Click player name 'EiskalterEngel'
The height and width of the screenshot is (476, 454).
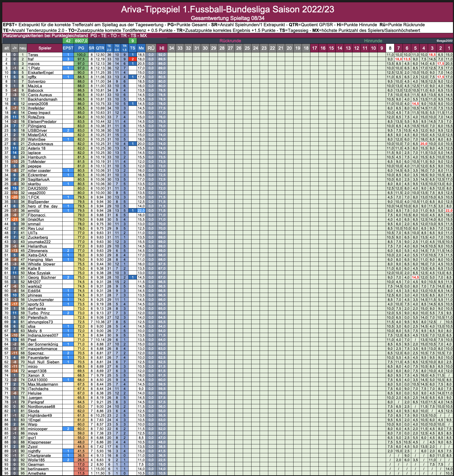[41, 72]
